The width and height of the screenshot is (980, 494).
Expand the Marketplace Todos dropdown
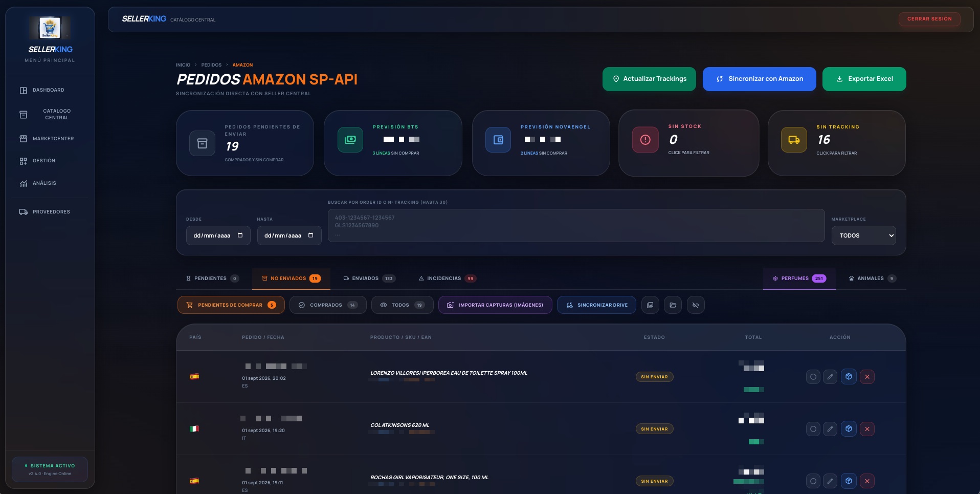pos(863,235)
